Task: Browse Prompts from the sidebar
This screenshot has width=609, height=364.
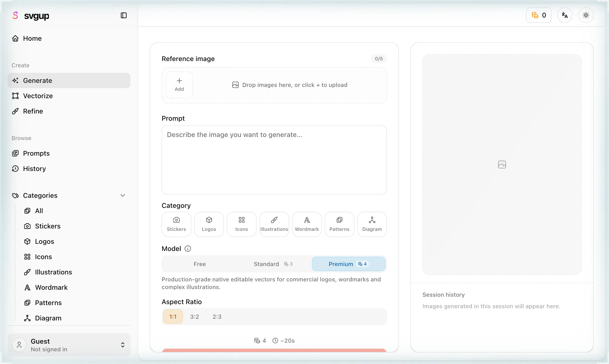Action: (69, 153)
